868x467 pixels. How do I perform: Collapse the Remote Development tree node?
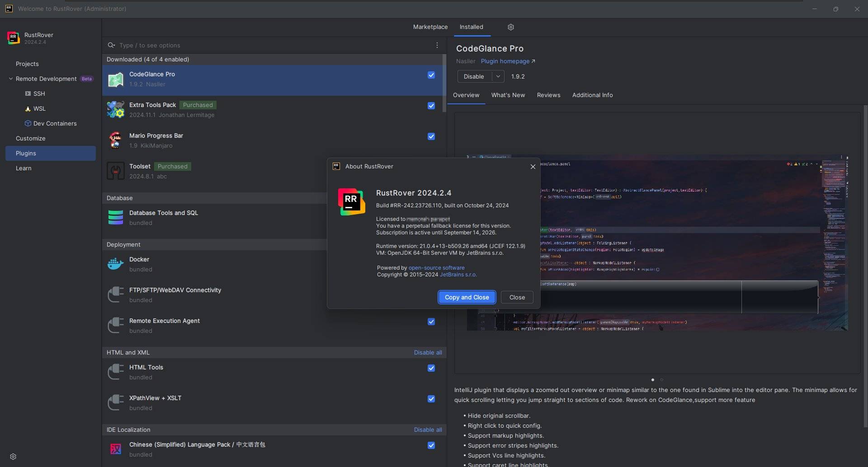point(10,79)
